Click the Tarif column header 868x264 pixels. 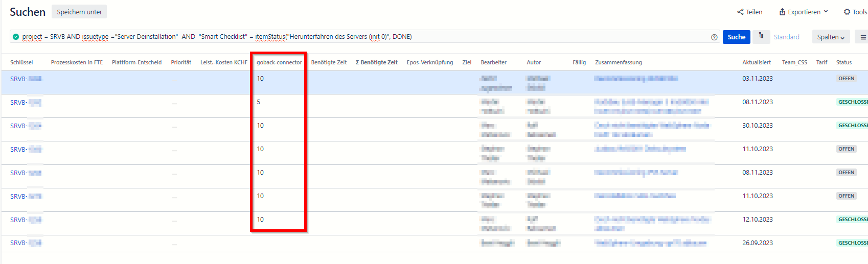pos(821,62)
